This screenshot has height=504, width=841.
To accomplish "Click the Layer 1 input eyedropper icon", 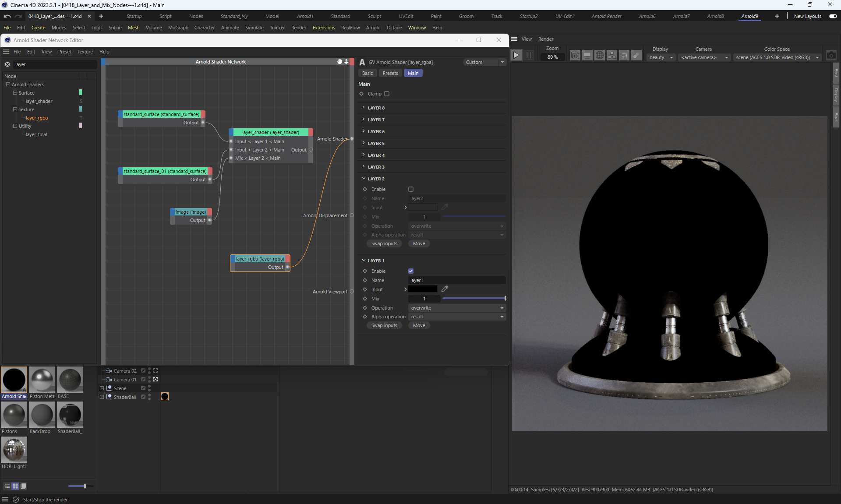I will [445, 289].
